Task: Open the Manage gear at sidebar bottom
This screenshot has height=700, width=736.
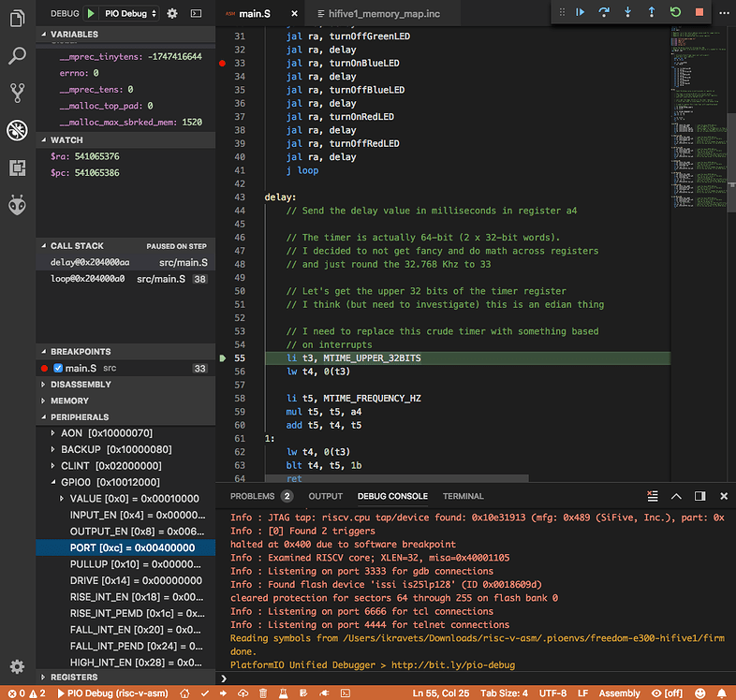Action: [x=18, y=666]
